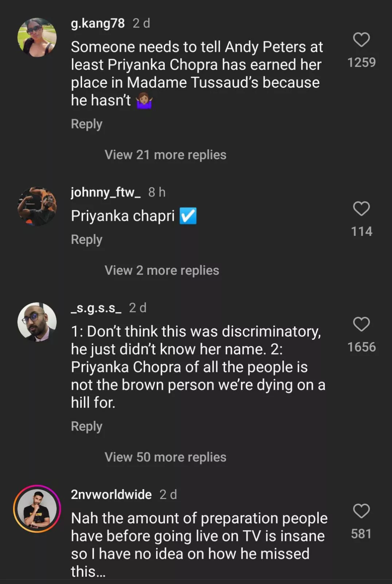Viewport: 392px width, 584px height.
Task: Heart 2nvworldwide's comment
Action: click(361, 511)
